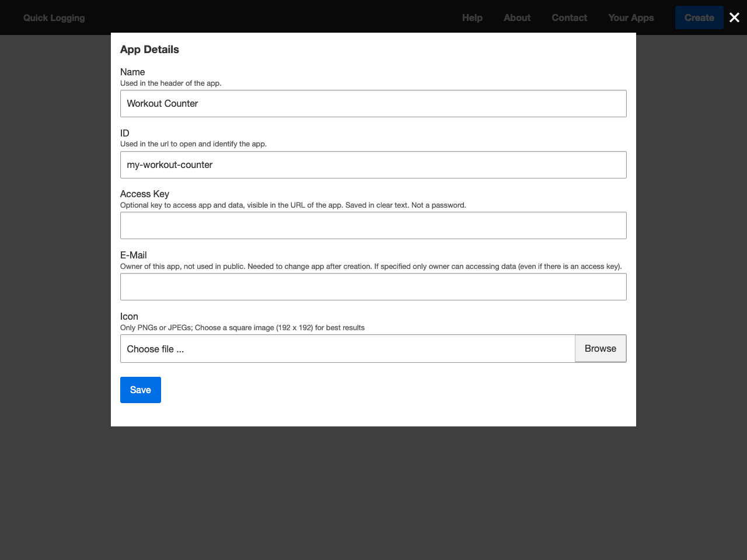Navigate to the Contact page
The height and width of the screenshot is (560, 747).
[569, 17]
